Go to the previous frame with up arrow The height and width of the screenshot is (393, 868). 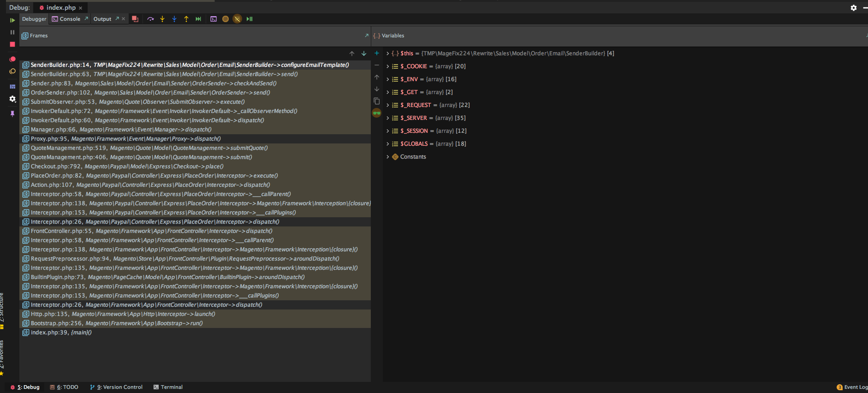pos(352,54)
